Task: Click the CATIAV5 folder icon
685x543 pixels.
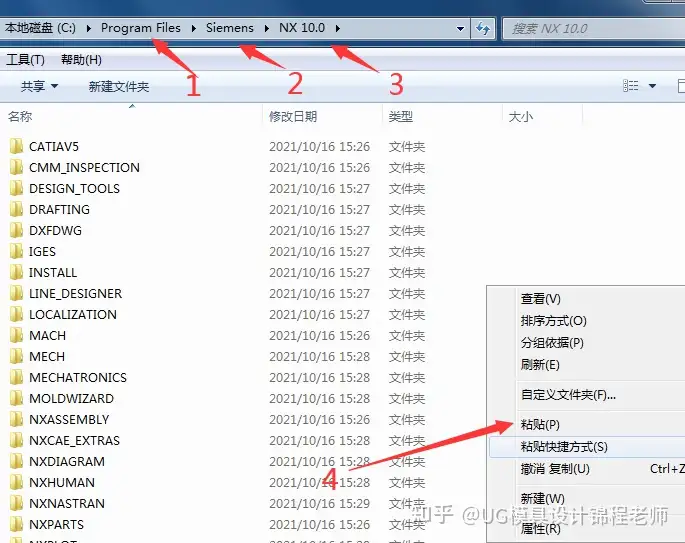Action: coord(16,146)
